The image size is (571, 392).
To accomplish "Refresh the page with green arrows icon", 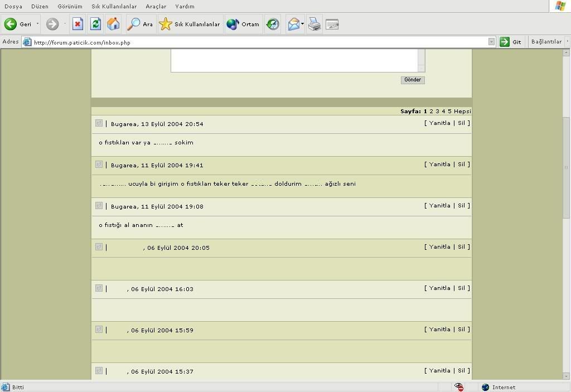I will (95, 24).
